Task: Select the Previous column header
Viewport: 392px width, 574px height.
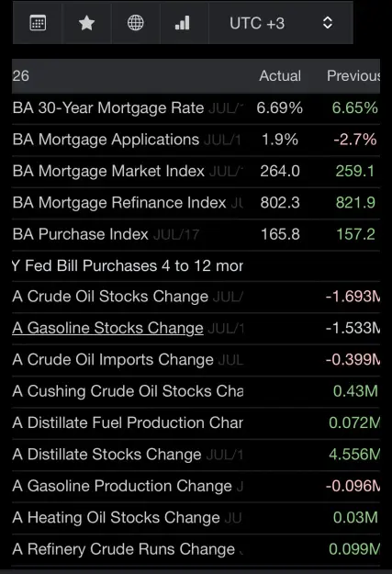Action: 353,76
